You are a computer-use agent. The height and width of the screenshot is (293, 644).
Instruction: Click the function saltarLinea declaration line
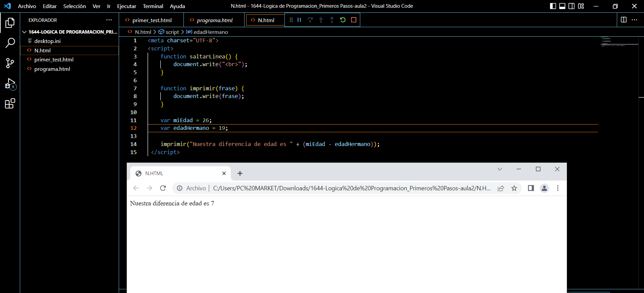(199, 56)
